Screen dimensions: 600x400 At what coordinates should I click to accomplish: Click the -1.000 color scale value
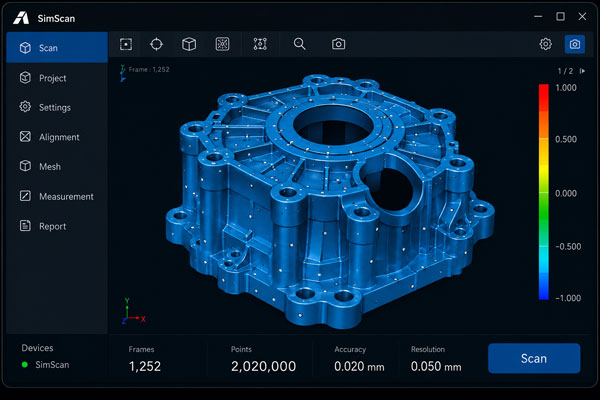click(x=568, y=298)
